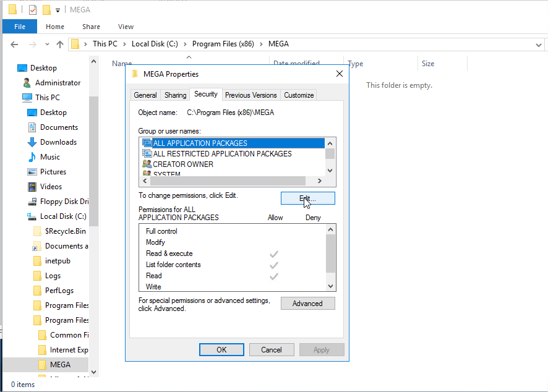Click the Edit permissions button
Image resolution: width=548 pixels, height=392 pixels.
tap(307, 198)
